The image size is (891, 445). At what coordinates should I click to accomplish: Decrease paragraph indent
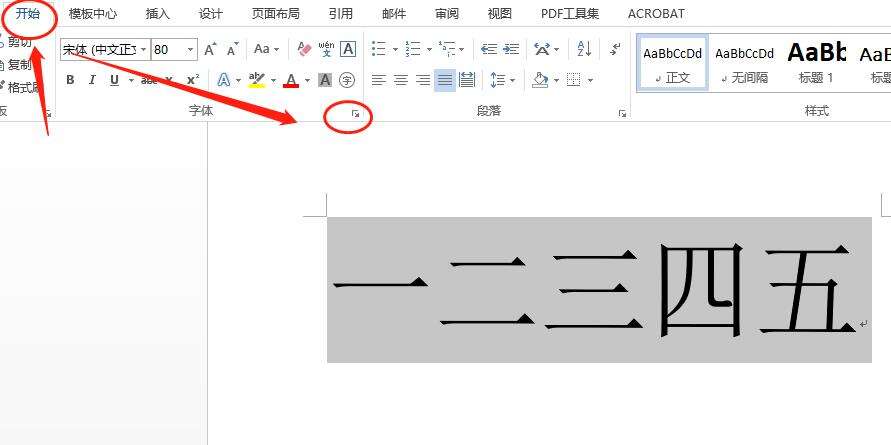[x=489, y=49]
